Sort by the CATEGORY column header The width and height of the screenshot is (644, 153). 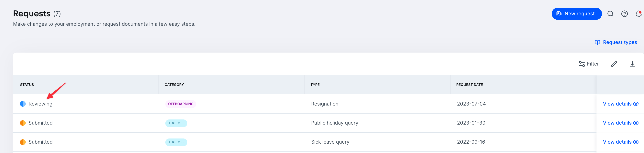point(174,85)
